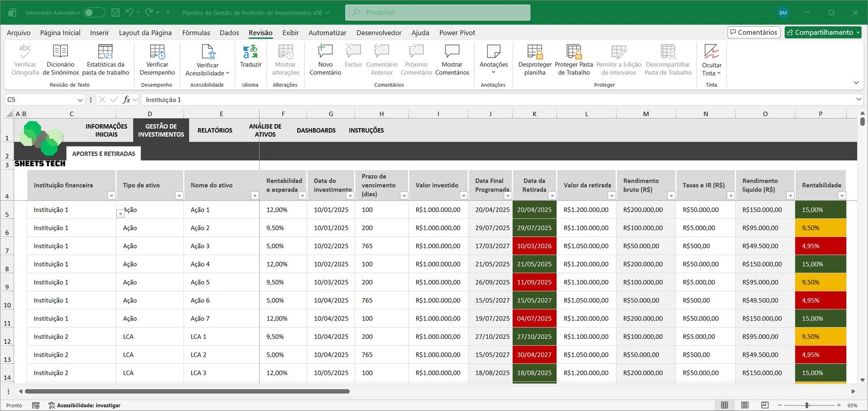Open the Dicionário de Sinônimos tool

point(60,52)
